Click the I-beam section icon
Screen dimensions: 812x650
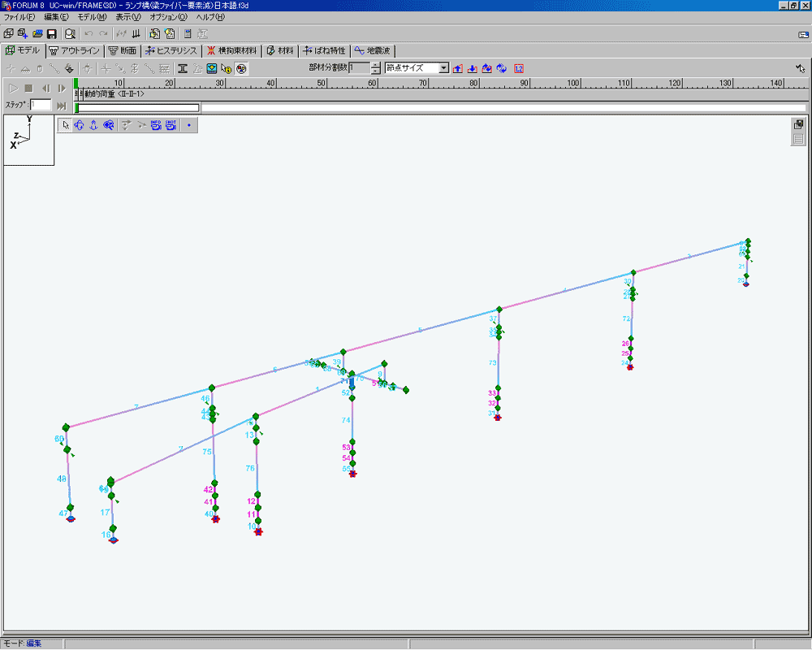183,69
